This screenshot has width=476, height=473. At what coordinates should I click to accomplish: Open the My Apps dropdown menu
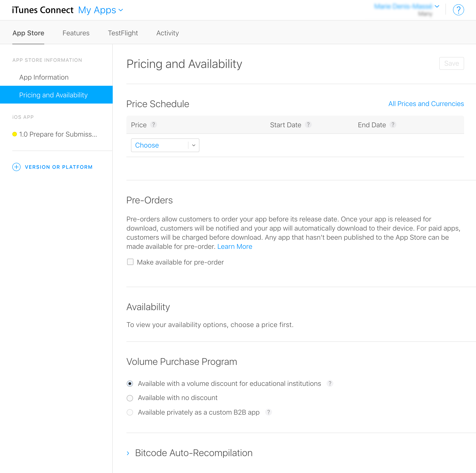(101, 10)
